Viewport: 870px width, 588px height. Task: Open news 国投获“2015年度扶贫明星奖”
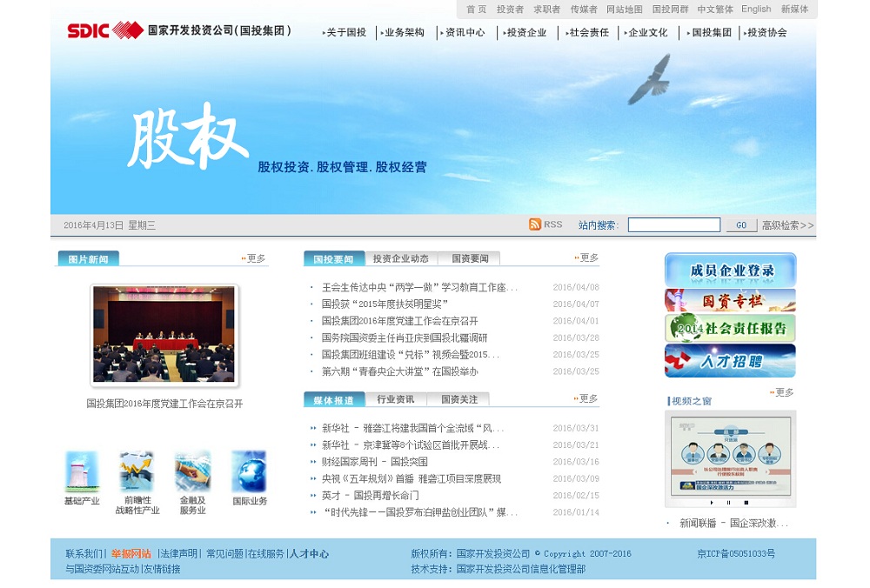pos(385,304)
